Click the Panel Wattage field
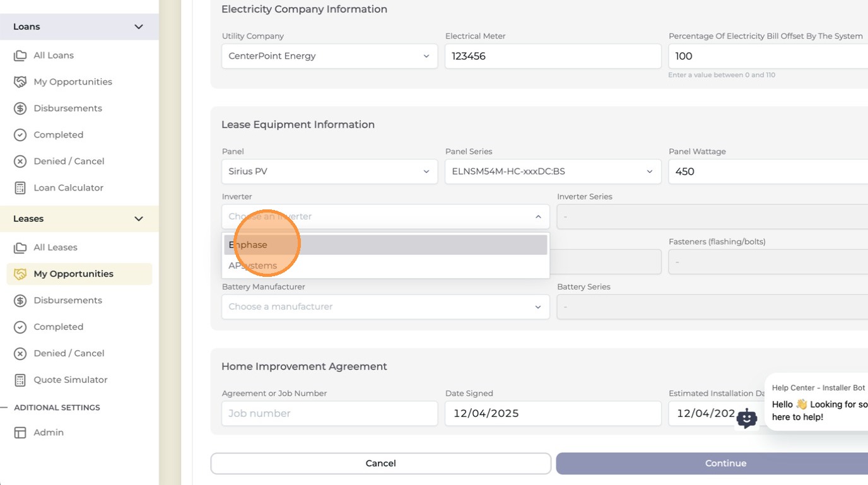Viewport: 868px width, 485px height. (x=768, y=172)
